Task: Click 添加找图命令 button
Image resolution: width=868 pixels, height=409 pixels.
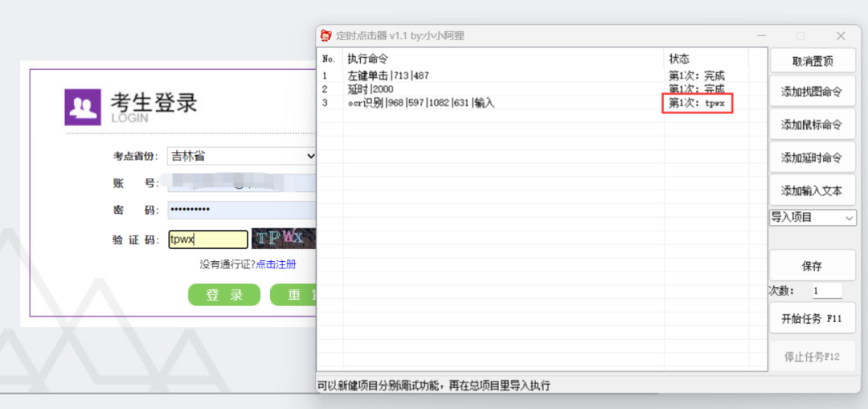Action: click(x=812, y=92)
